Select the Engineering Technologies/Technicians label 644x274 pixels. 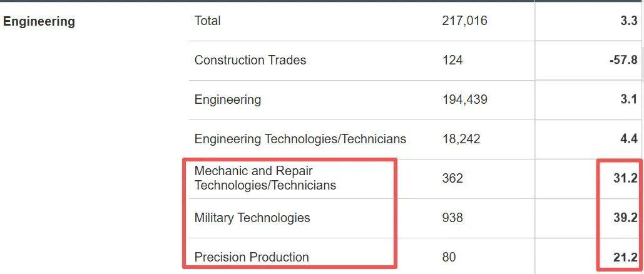pyautogui.click(x=300, y=139)
